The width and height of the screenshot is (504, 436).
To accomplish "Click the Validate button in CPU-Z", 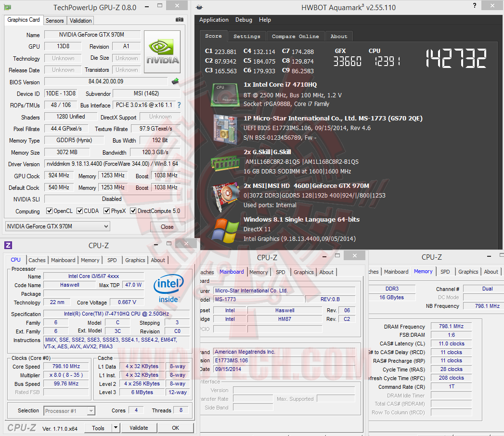I will click(x=139, y=428).
